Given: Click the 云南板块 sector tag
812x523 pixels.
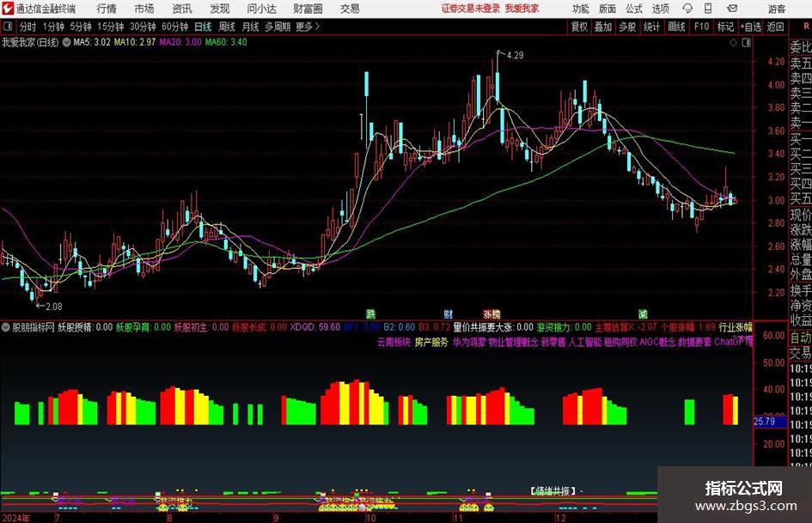Looking at the screenshot, I should point(394,343).
